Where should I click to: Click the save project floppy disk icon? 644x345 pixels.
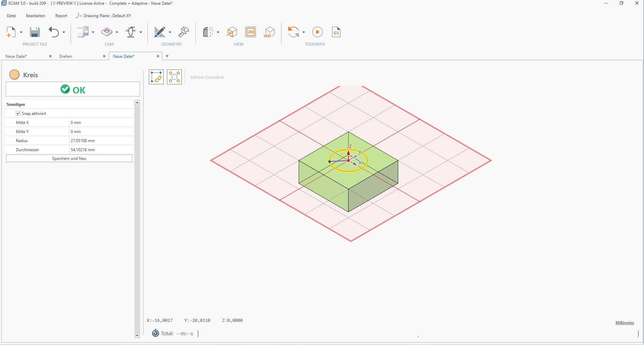coord(35,32)
